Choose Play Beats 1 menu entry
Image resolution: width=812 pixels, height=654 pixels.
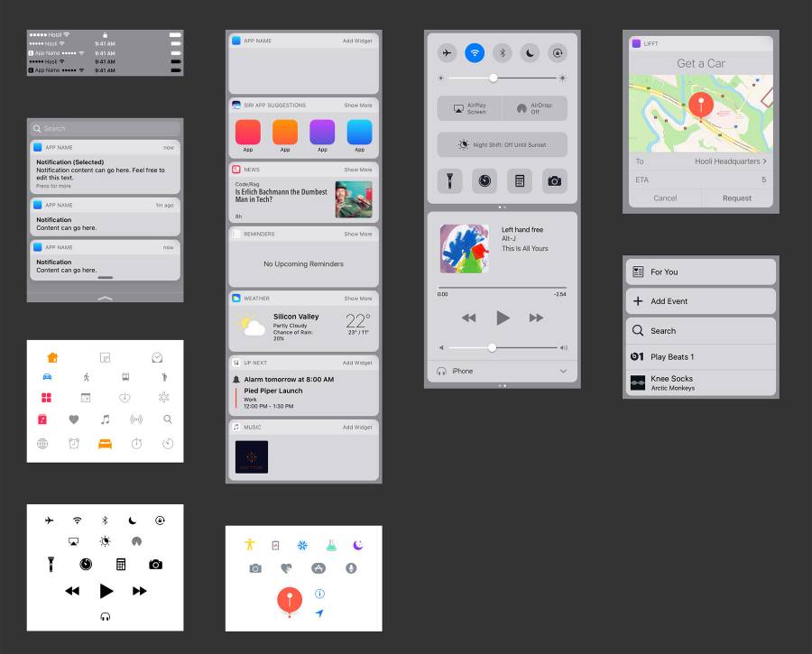pyautogui.click(x=700, y=356)
